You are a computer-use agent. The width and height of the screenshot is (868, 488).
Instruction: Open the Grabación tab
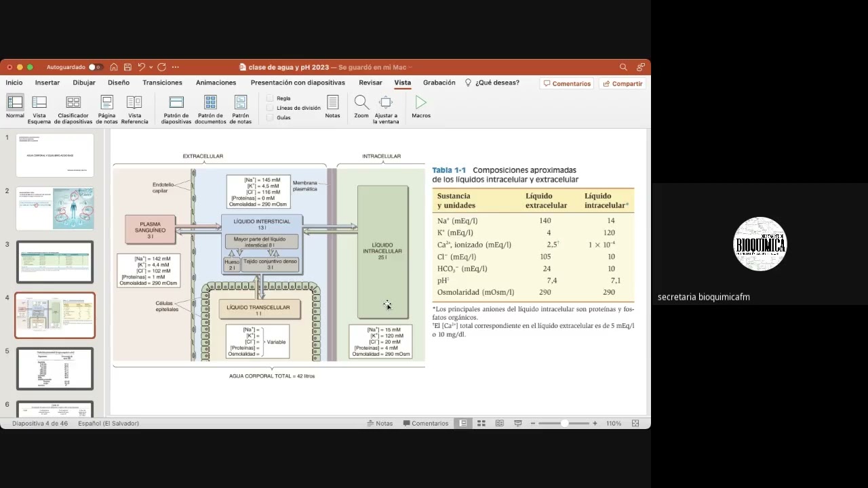(x=439, y=83)
